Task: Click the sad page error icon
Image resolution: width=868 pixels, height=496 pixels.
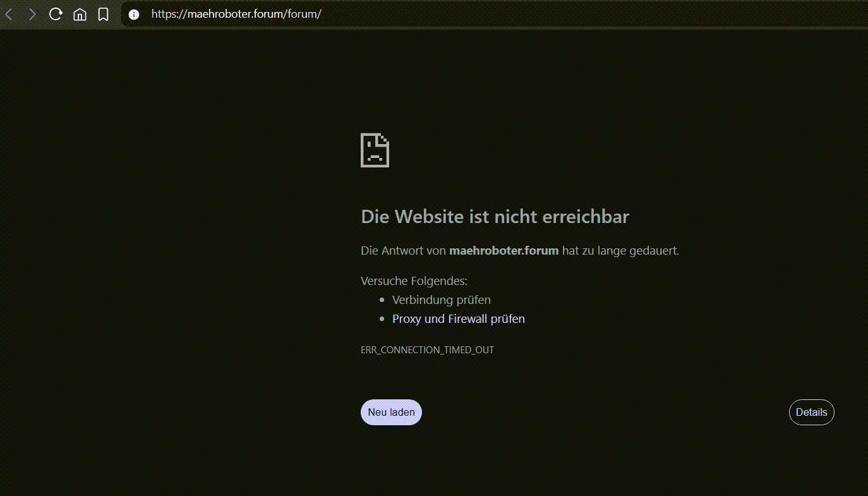Action: (375, 150)
